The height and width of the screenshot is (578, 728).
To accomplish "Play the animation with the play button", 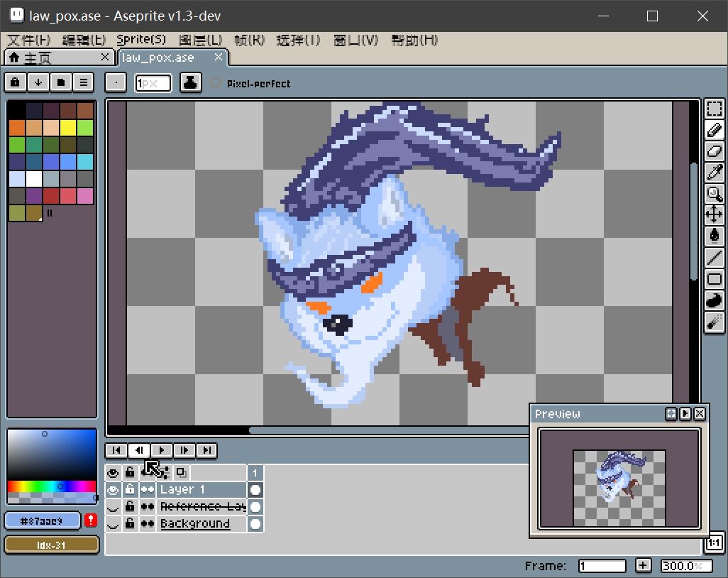I will coord(161,450).
